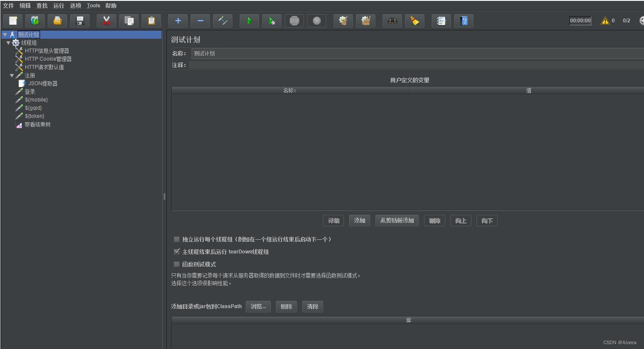点击加号图标展开全部节点

tap(178, 20)
